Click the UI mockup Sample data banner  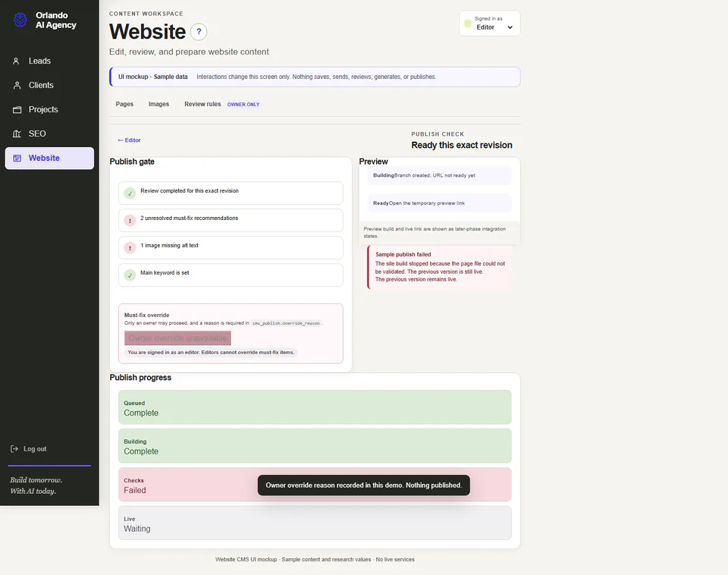coord(315,77)
